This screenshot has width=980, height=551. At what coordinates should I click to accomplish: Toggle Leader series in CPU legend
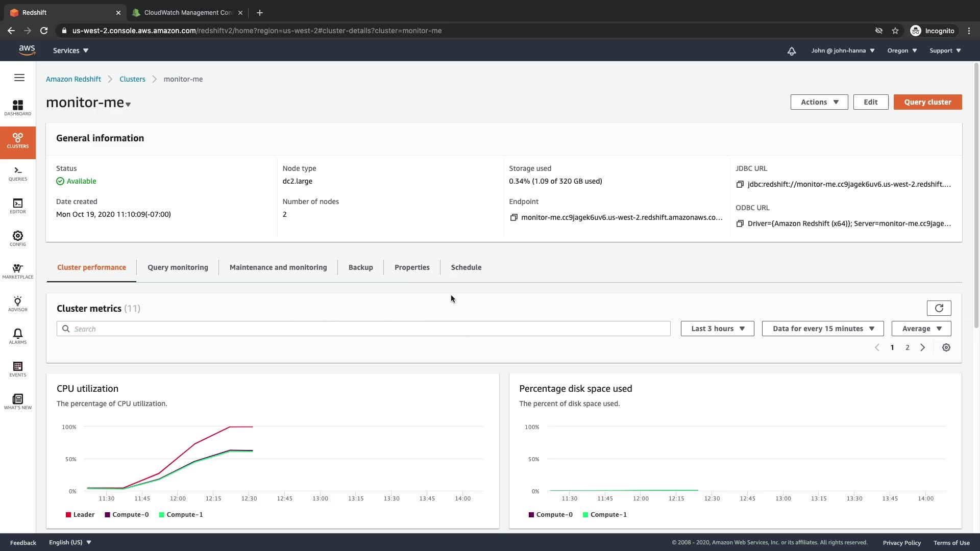point(80,515)
